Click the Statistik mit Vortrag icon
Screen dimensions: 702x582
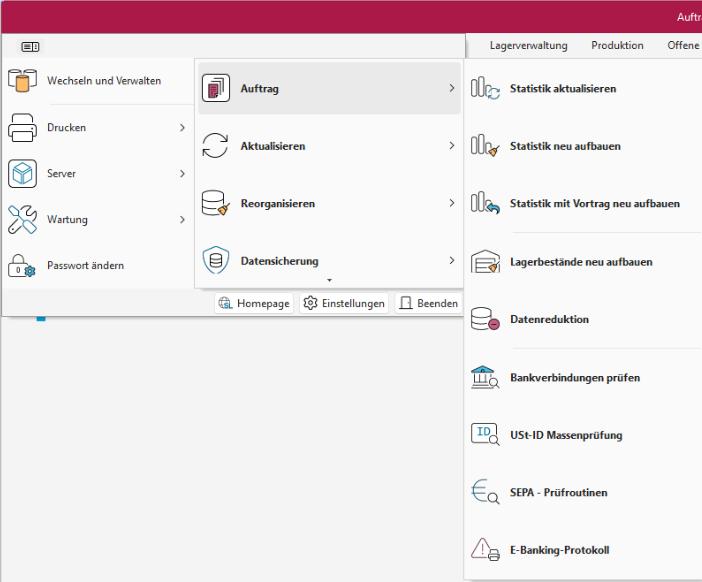[485, 203]
